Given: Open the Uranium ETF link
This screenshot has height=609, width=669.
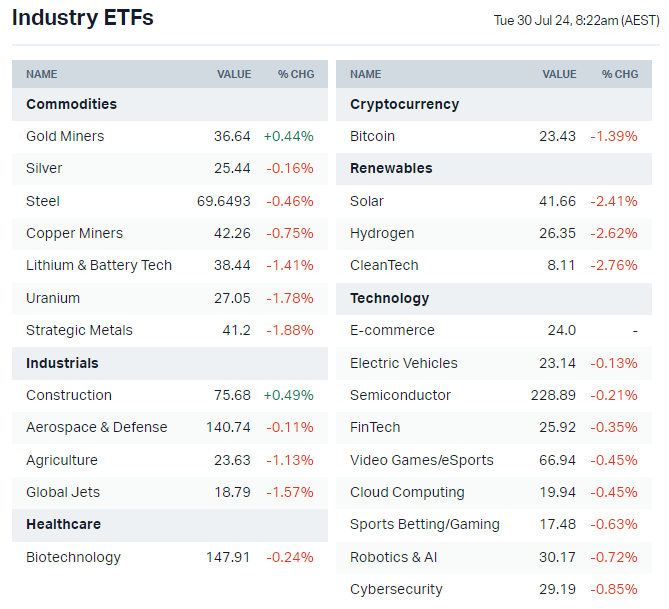Looking at the screenshot, I should click(53, 298).
